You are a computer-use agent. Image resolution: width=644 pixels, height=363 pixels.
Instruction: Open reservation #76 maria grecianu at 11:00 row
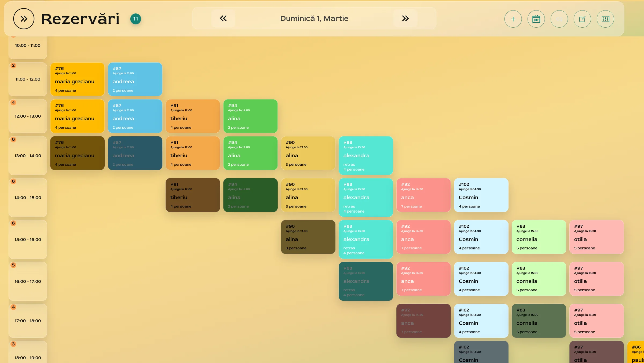(77, 79)
